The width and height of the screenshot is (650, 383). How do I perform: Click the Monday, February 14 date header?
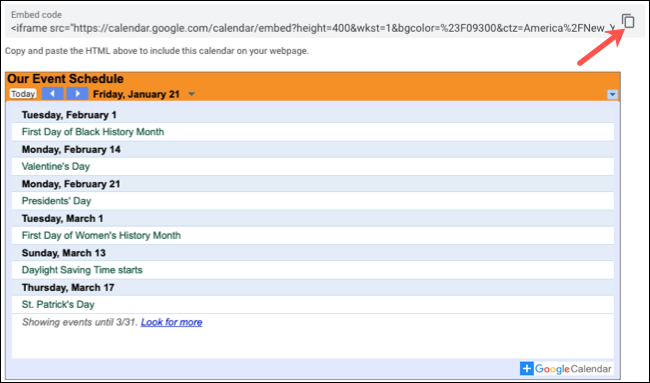click(71, 149)
